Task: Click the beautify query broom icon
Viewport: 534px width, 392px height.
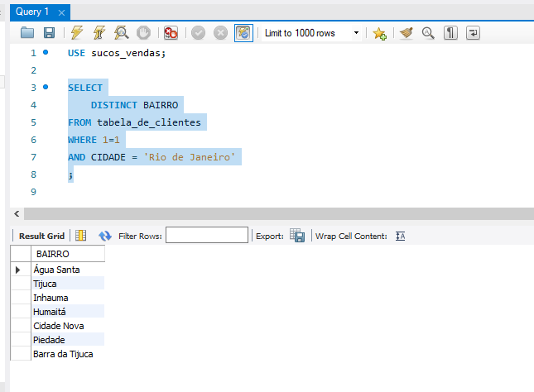Action: coord(406,33)
